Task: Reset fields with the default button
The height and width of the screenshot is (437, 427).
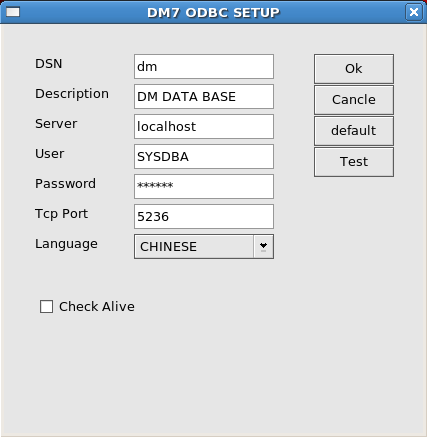Action: [354, 131]
